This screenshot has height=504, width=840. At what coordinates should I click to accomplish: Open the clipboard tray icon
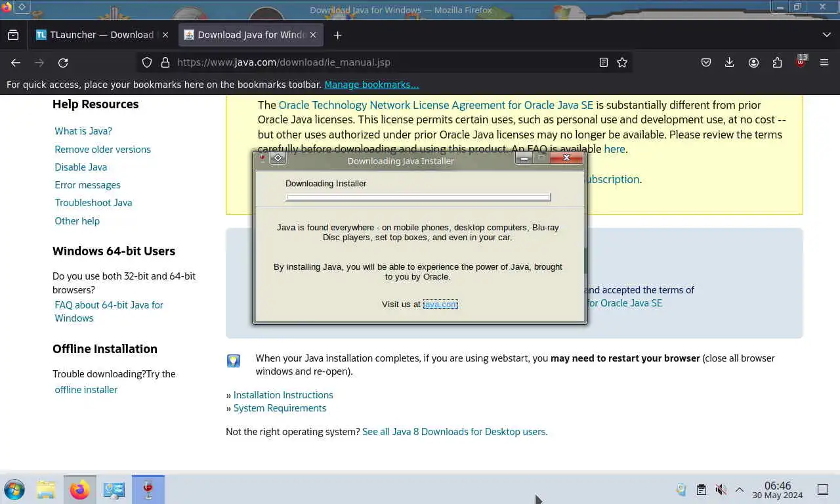[701, 490]
